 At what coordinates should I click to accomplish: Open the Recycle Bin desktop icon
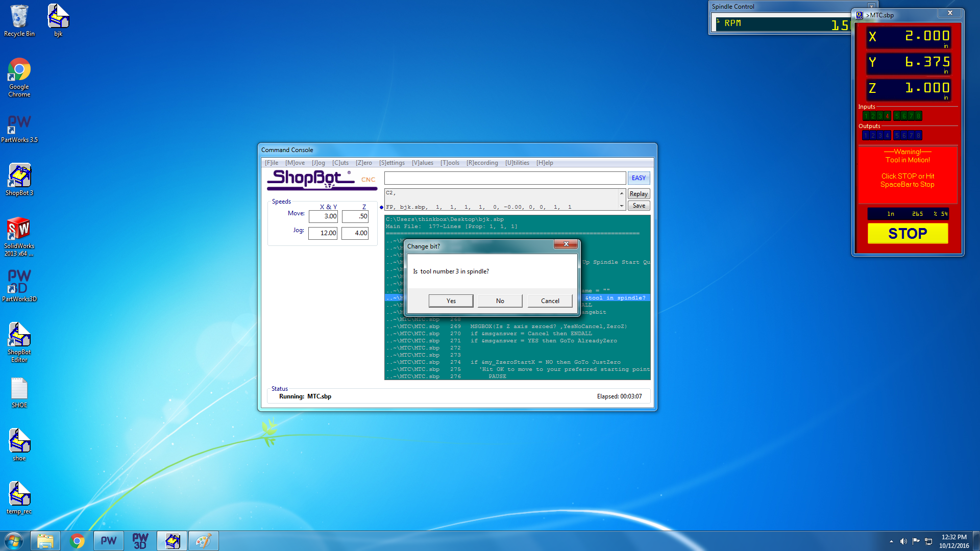(x=19, y=20)
